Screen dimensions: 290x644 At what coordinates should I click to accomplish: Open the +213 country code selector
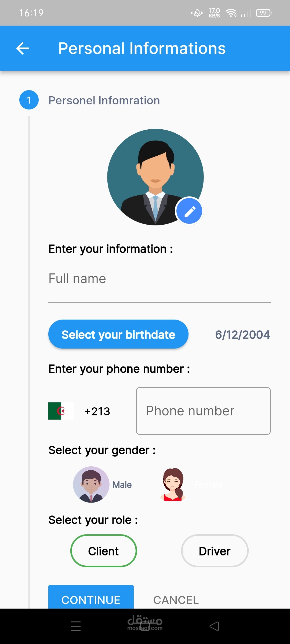(97, 411)
